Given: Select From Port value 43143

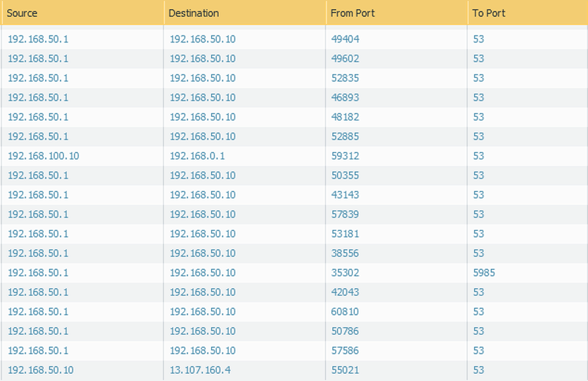Looking at the screenshot, I should (x=345, y=195).
